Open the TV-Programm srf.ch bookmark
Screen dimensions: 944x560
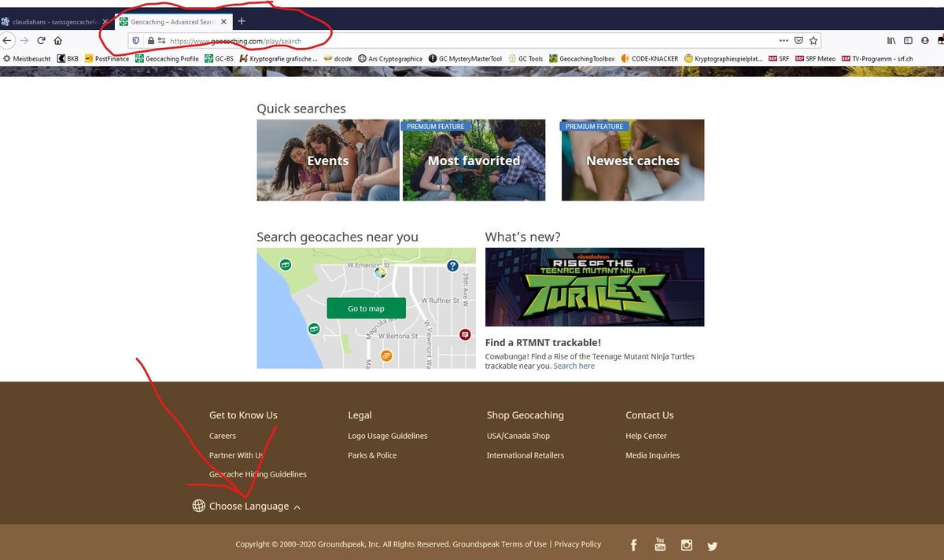point(877,58)
